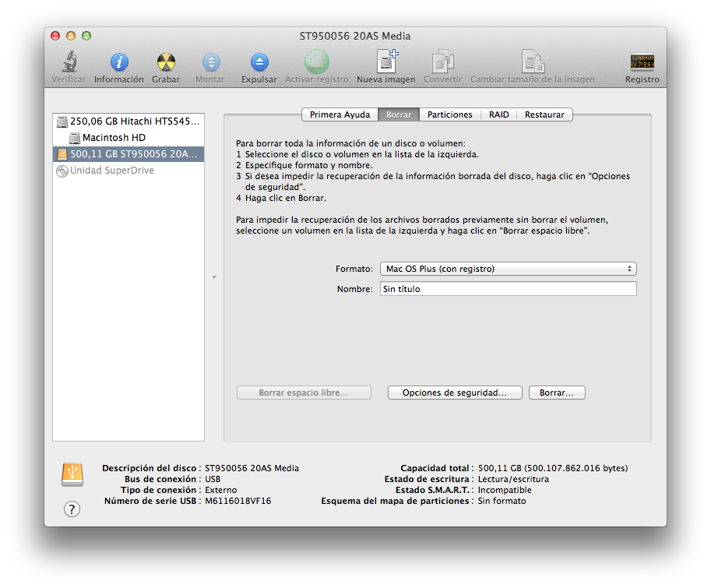The height and width of the screenshot is (588, 711).
Task: Click the Expulsar eject icon
Action: (x=259, y=62)
